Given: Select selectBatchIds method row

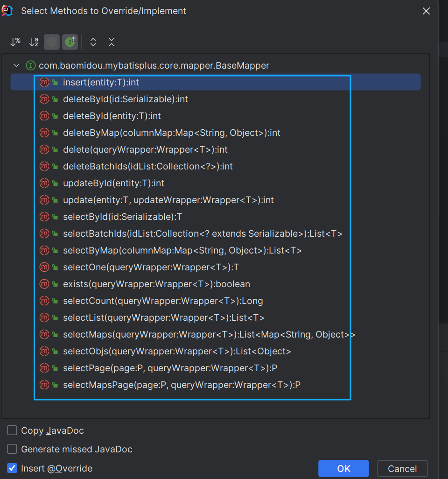Looking at the screenshot, I should click(215, 233).
